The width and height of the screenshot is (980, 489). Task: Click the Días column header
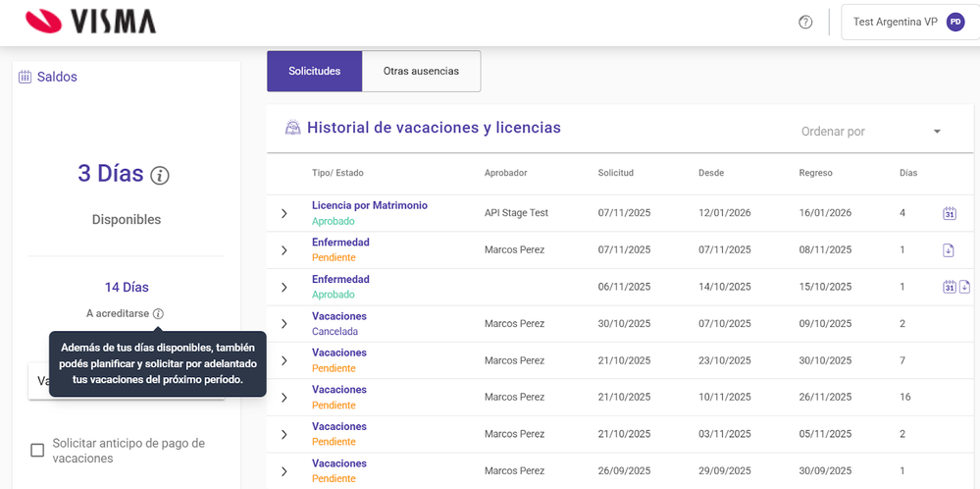coord(908,173)
